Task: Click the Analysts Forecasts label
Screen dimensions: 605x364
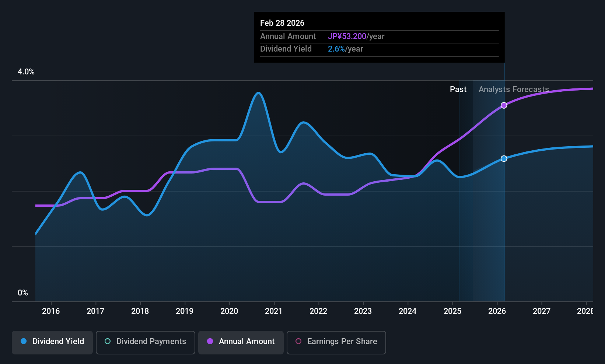Action: (x=514, y=90)
